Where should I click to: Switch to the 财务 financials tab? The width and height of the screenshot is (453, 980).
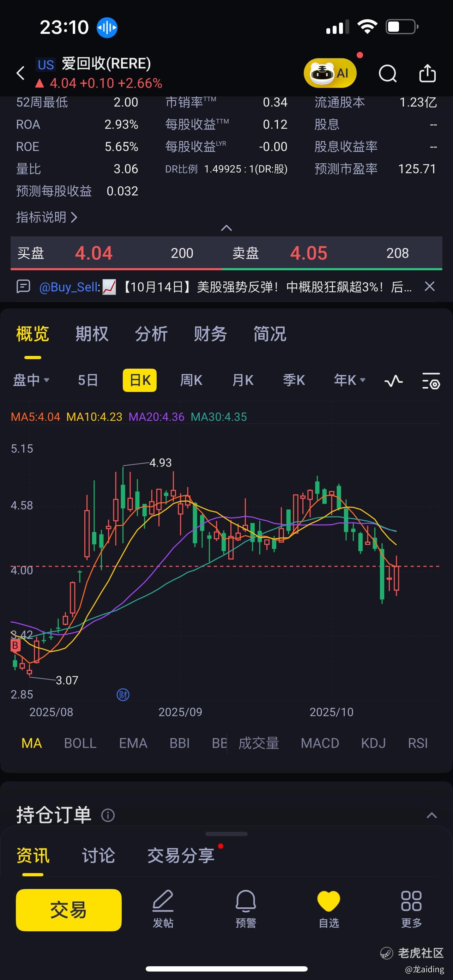point(211,334)
